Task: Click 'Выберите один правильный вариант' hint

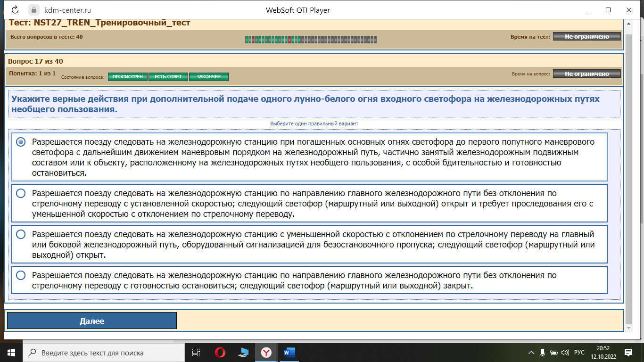Action: tap(314, 123)
